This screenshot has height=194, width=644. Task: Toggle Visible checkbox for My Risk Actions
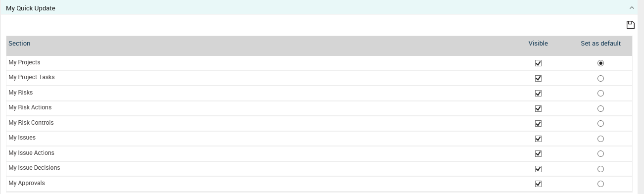tap(538, 108)
